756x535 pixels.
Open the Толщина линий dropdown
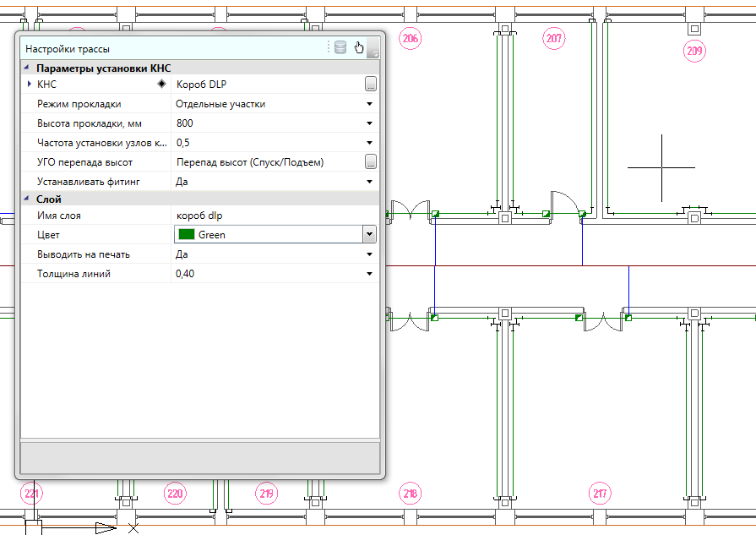click(369, 274)
